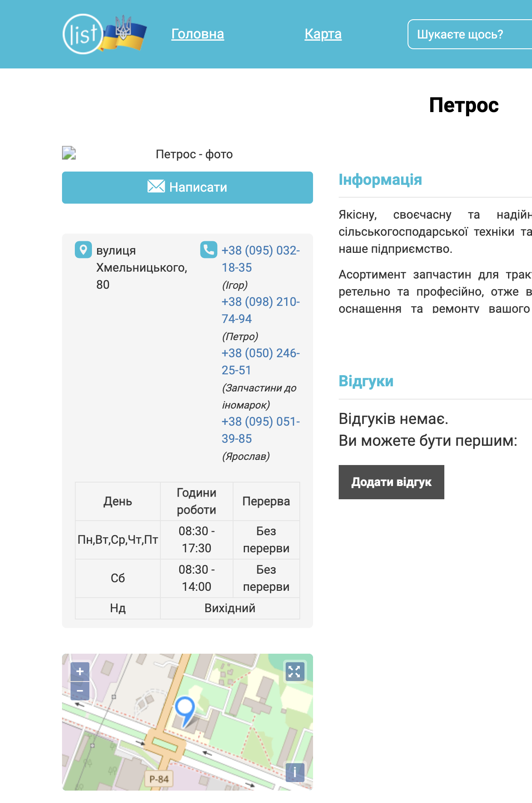Click the Петрос page title
Image resolution: width=532 pixels, height=803 pixels.
coord(464,105)
